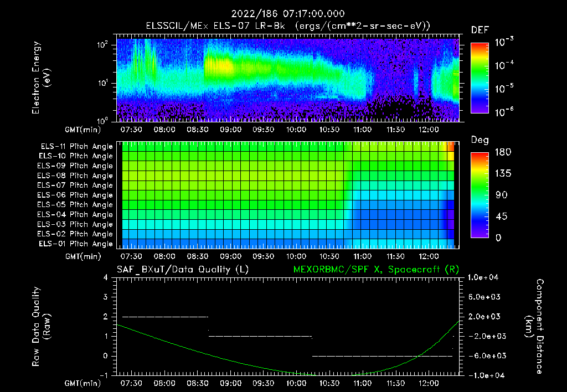567x392 pixels.
Task: Click the pitch angle grid plot
Action: tap(288, 195)
